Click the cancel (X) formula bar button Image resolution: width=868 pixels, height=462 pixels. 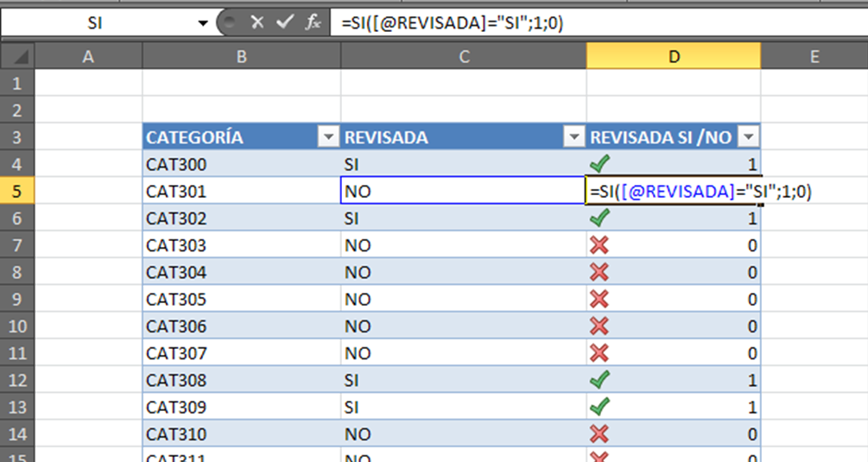point(257,22)
